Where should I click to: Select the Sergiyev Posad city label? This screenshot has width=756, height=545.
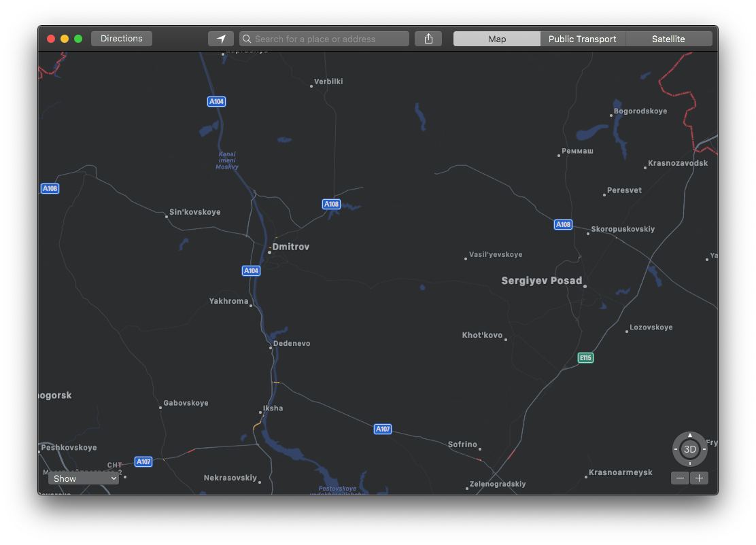pos(541,281)
